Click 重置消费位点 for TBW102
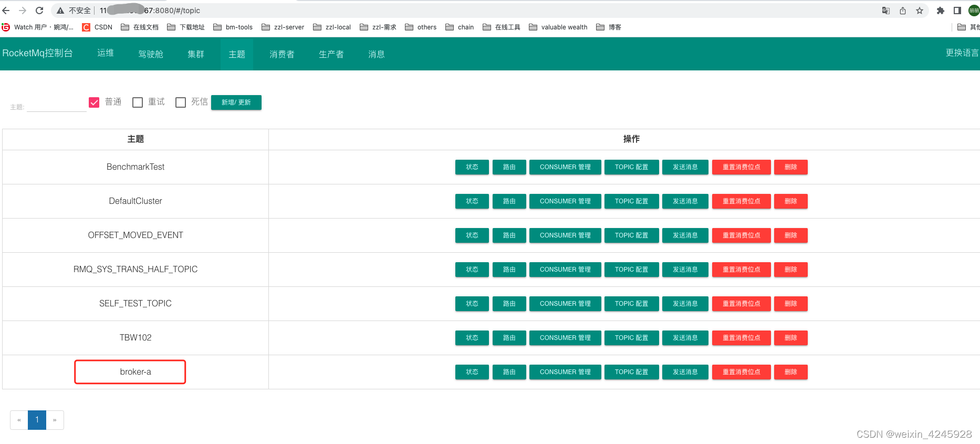This screenshot has height=444, width=980. click(x=742, y=338)
